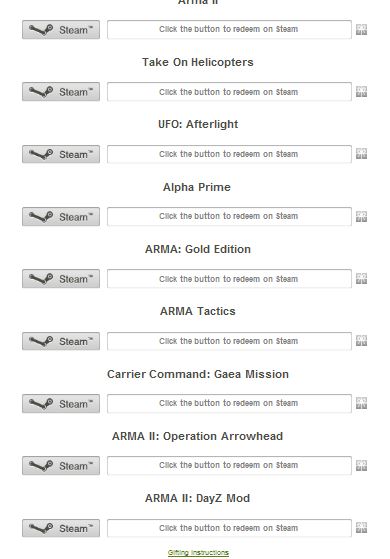Viewport: 390px width, 559px height.
Task: Open gift icon for Carrier Command: Gaea Mission
Action: 361,403
